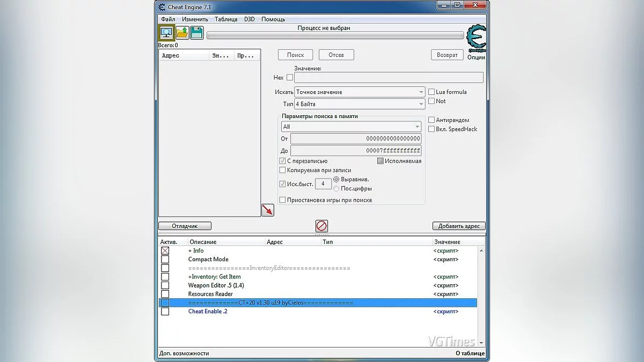Image resolution: width=644 pixels, height=362 pixels.
Task: Click the open folder load table icon
Action: click(182, 33)
